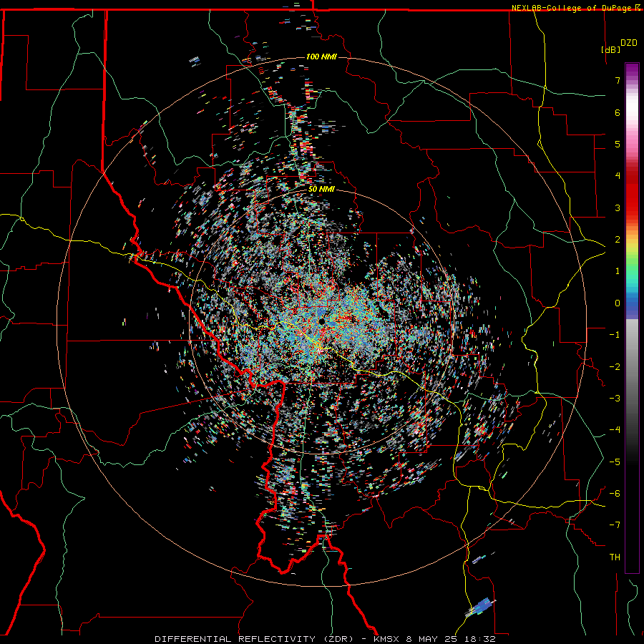Click the 2 value on the color scale

pos(618,240)
